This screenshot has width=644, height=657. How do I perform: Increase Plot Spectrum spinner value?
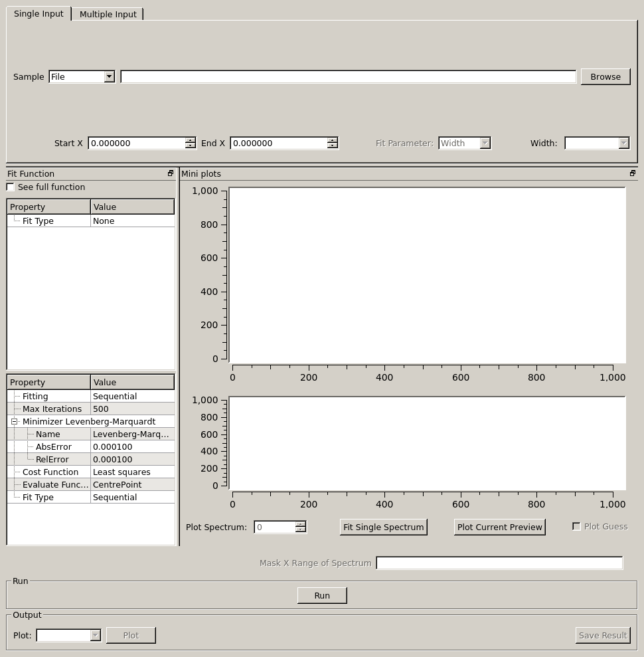pos(301,524)
